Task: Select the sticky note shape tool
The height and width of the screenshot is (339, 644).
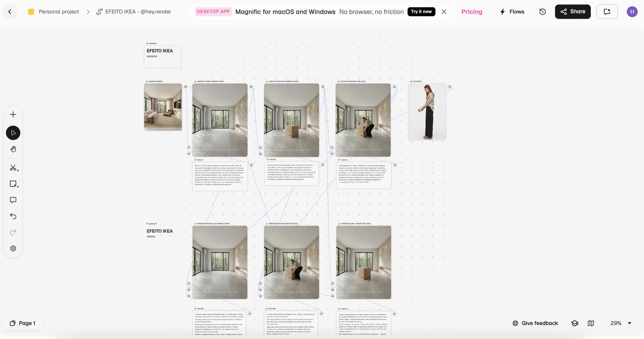Action: pos(13,184)
